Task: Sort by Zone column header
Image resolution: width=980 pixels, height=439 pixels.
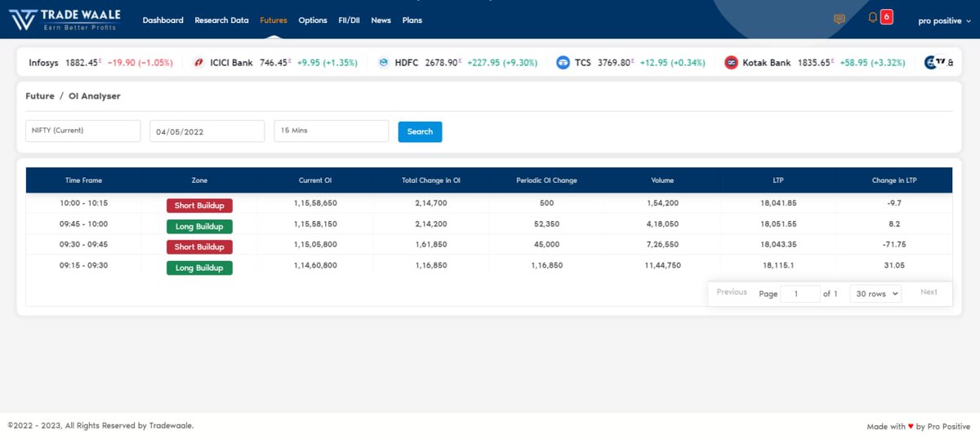Action: click(x=199, y=180)
